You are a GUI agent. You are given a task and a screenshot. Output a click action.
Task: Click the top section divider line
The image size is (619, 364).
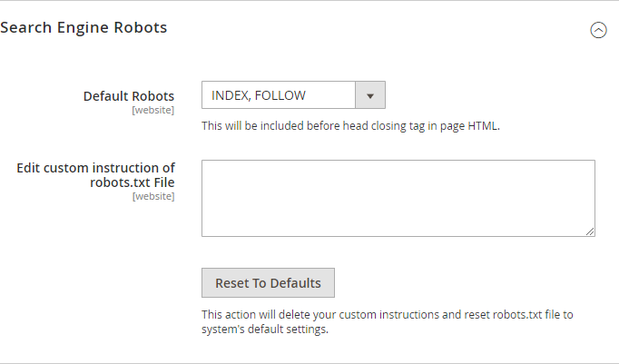pyautogui.click(x=309, y=1)
